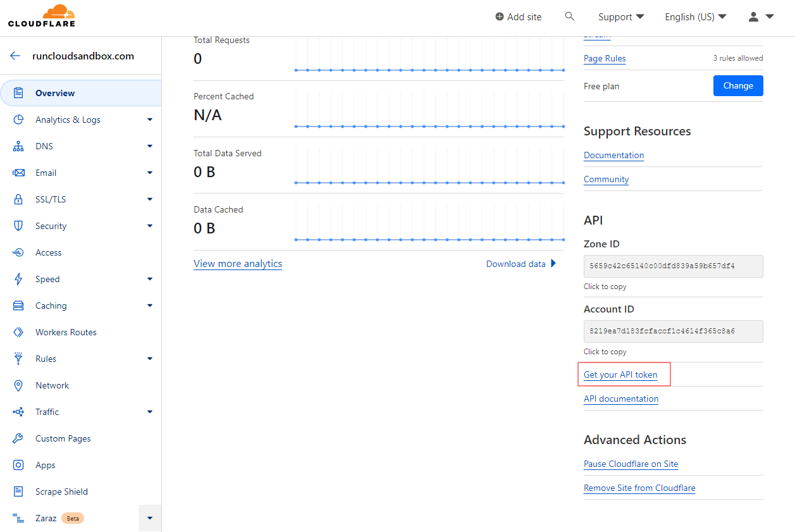Expand the DNS submenu arrow
This screenshot has width=795, height=532.
[x=150, y=146]
